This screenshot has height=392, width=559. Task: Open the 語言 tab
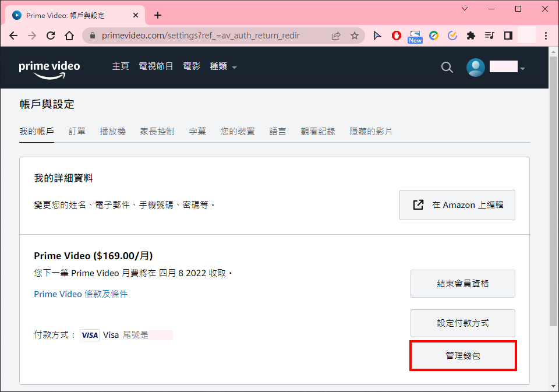[278, 131]
